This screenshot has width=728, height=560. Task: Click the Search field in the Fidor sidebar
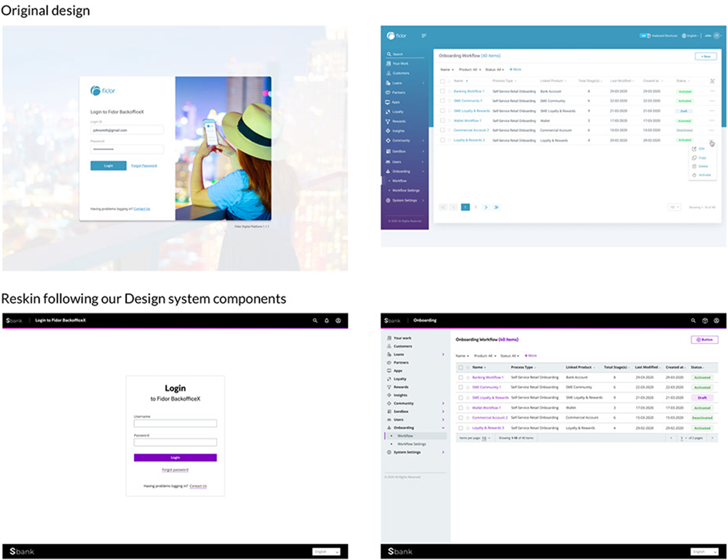point(405,54)
